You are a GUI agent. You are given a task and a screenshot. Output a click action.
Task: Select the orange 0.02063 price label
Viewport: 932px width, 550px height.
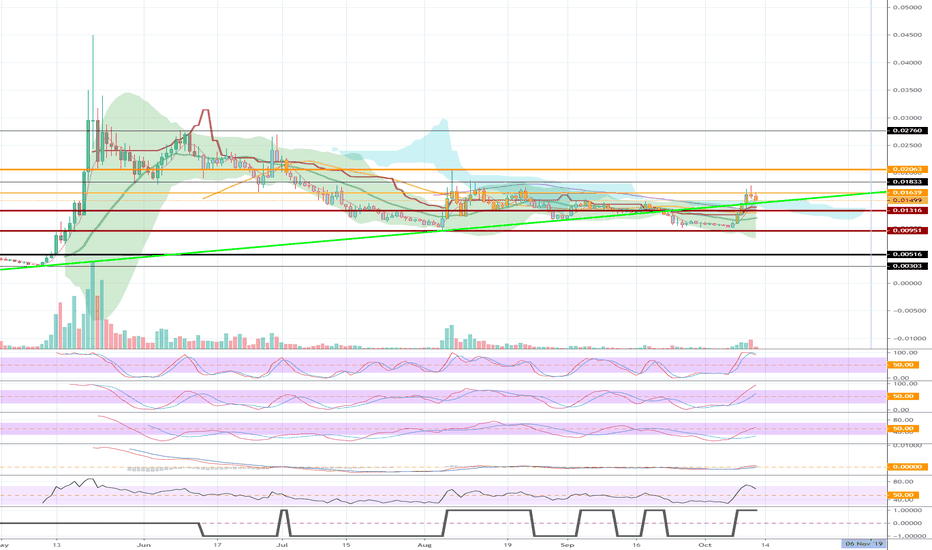coord(907,169)
